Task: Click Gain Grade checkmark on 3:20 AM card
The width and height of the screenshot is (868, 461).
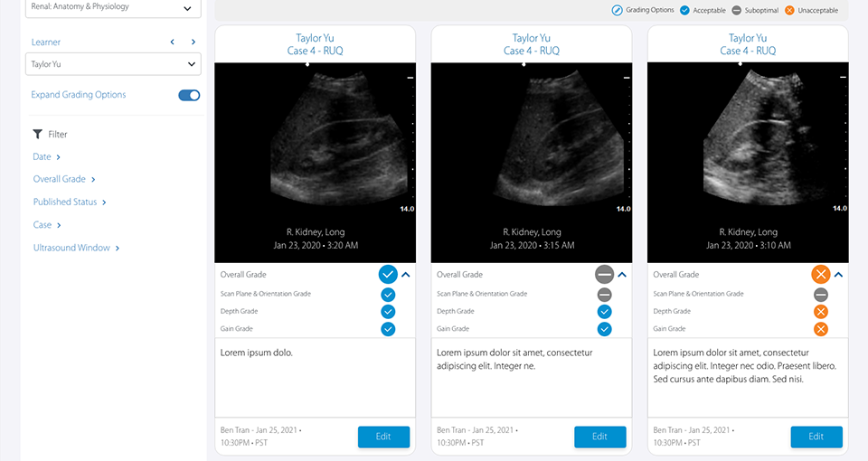Action: 388,329
